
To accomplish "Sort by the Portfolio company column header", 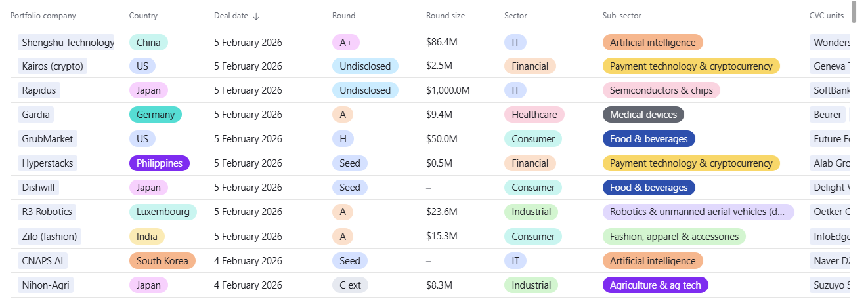I will tap(43, 16).
